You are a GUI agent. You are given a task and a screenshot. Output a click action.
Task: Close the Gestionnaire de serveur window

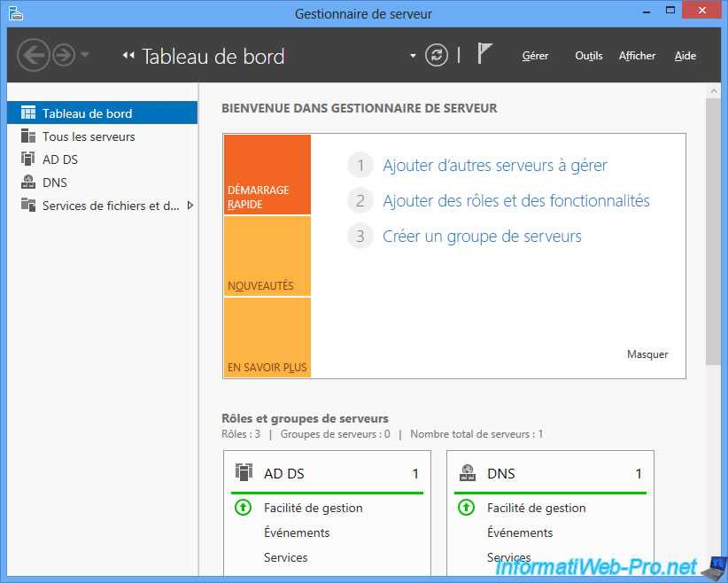pos(702,11)
